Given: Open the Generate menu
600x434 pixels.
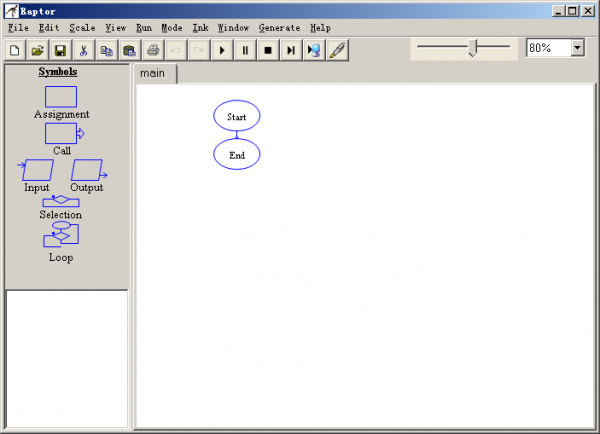Looking at the screenshot, I should [279, 28].
